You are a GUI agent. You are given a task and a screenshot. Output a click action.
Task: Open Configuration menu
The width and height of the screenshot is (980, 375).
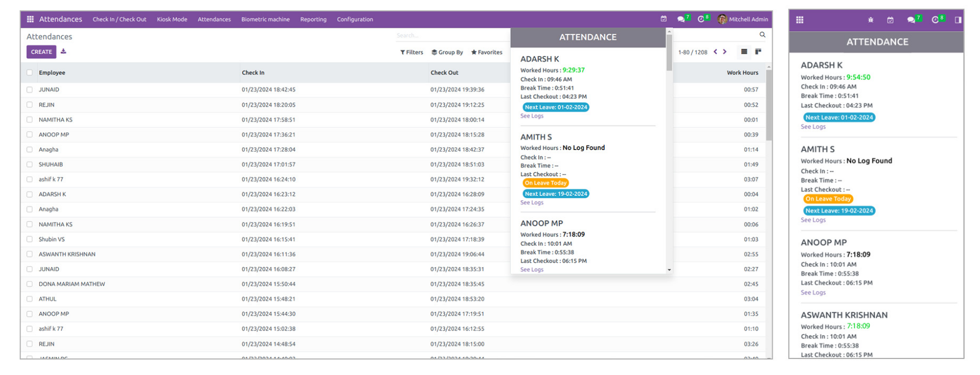click(x=355, y=19)
